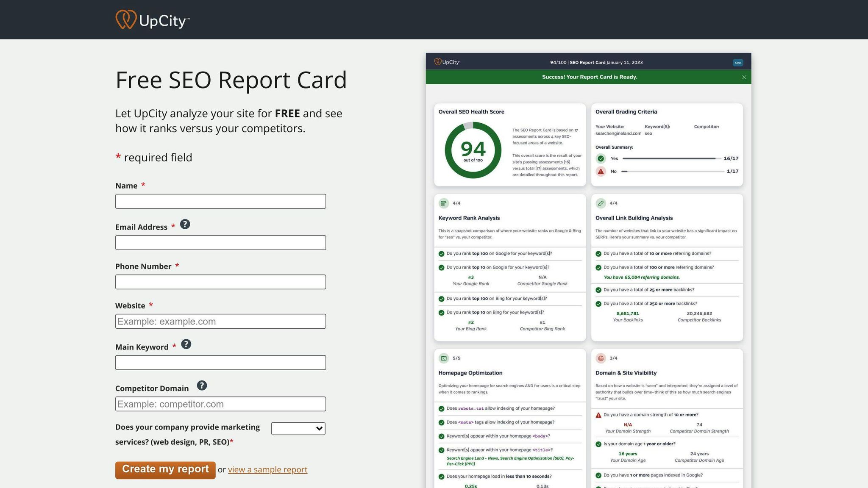Click check icon for top 10 on Bing
This screenshot has width=868, height=488.
[x=441, y=313]
